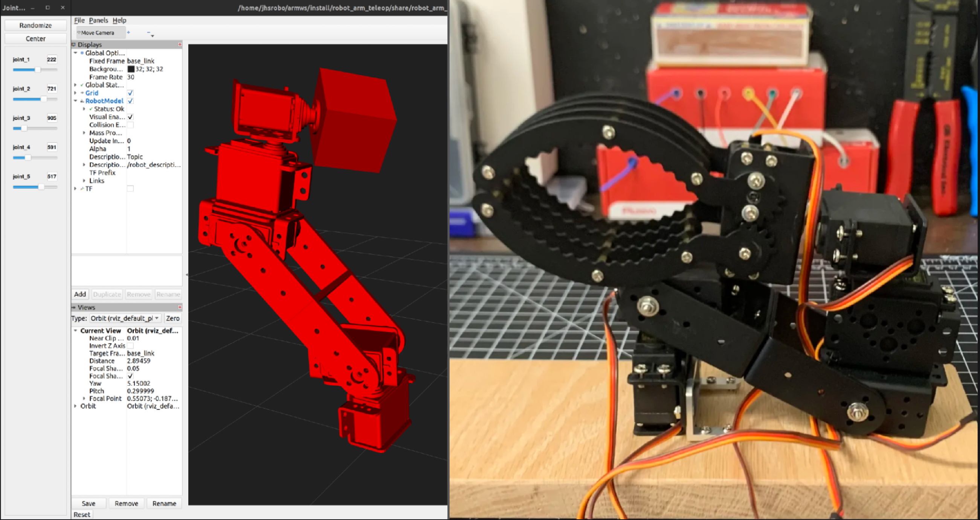This screenshot has width=980, height=520.
Task: Check the Invert Z Axis option
Action: tap(130, 345)
